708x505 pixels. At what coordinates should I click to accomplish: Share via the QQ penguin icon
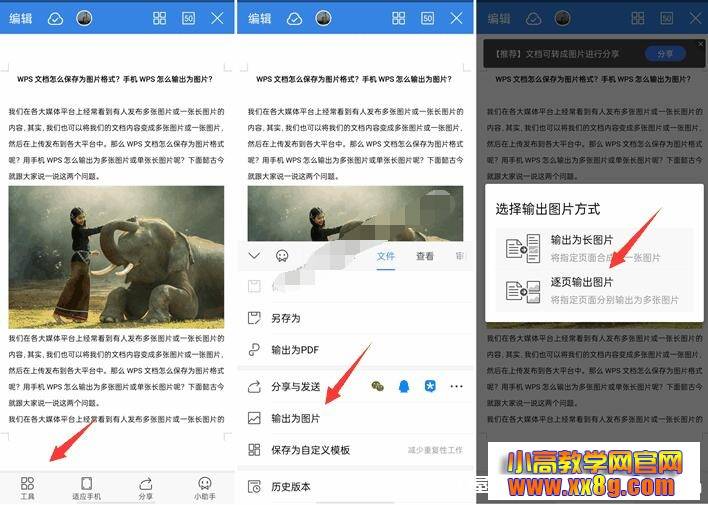pos(404,386)
